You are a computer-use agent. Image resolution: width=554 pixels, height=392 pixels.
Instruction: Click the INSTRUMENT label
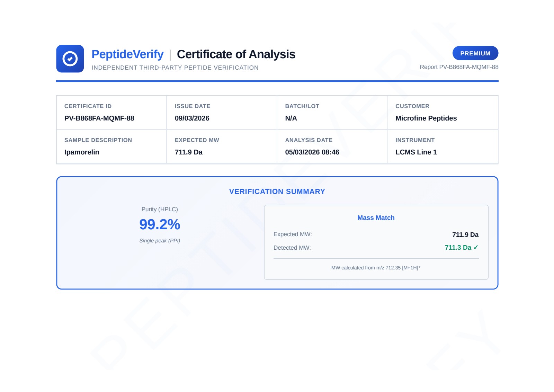click(415, 140)
